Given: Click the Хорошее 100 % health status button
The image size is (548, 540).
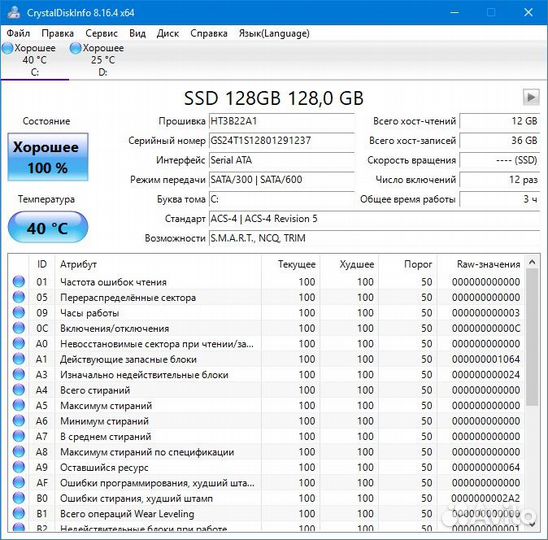Looking at the screenshot, I should (48, 157).
